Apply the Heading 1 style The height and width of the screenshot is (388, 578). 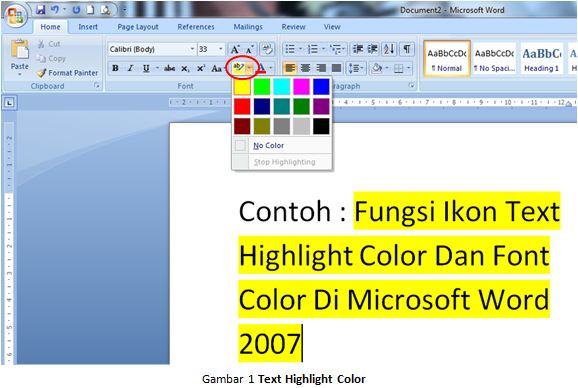click(542, 59)
